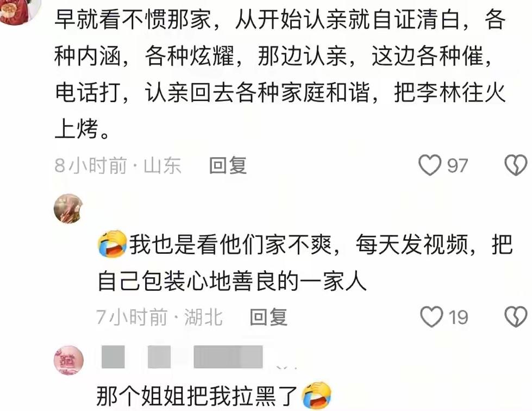Open pink avatar of third commenter
This screenshot has width=532, height=411.
[x=68, y=360]
